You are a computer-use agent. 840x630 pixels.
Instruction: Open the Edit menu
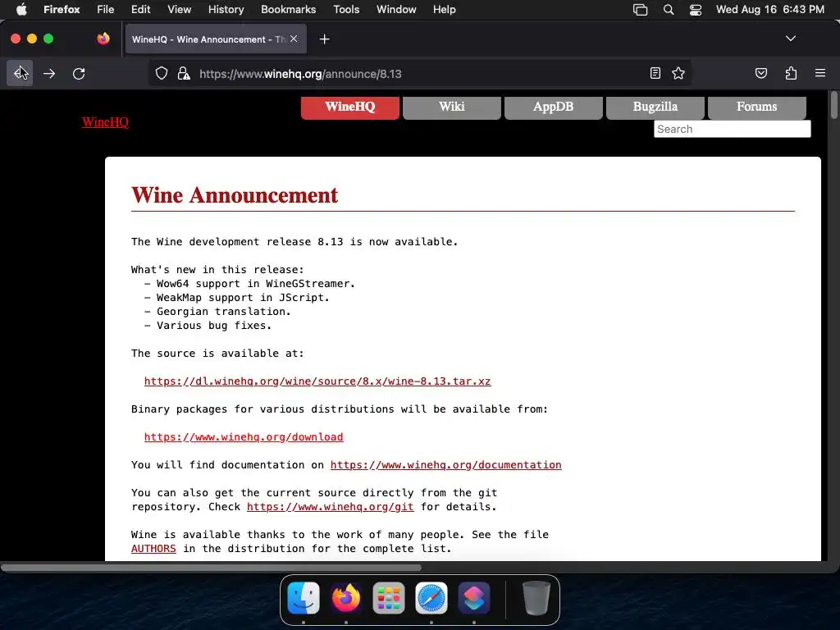point(141,9)
